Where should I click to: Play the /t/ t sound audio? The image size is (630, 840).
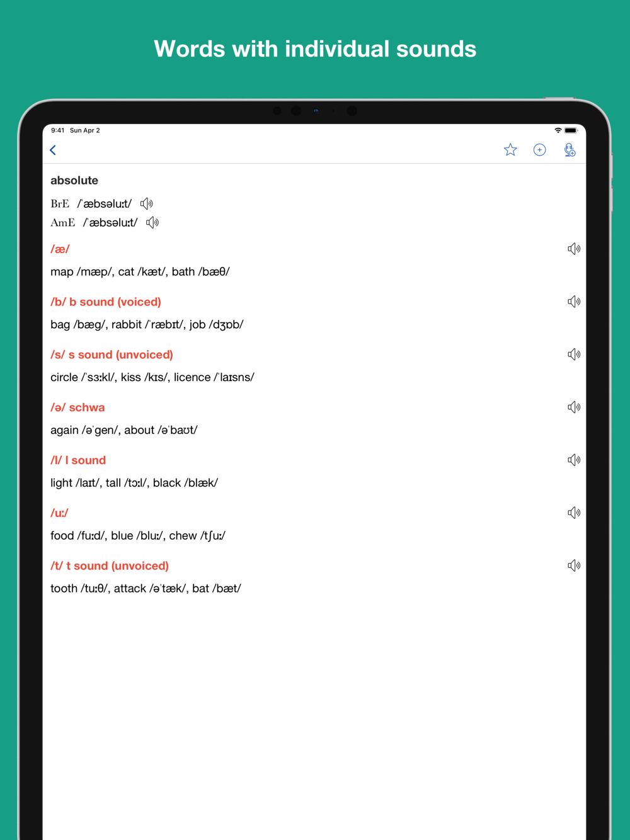tap(574, 565)
